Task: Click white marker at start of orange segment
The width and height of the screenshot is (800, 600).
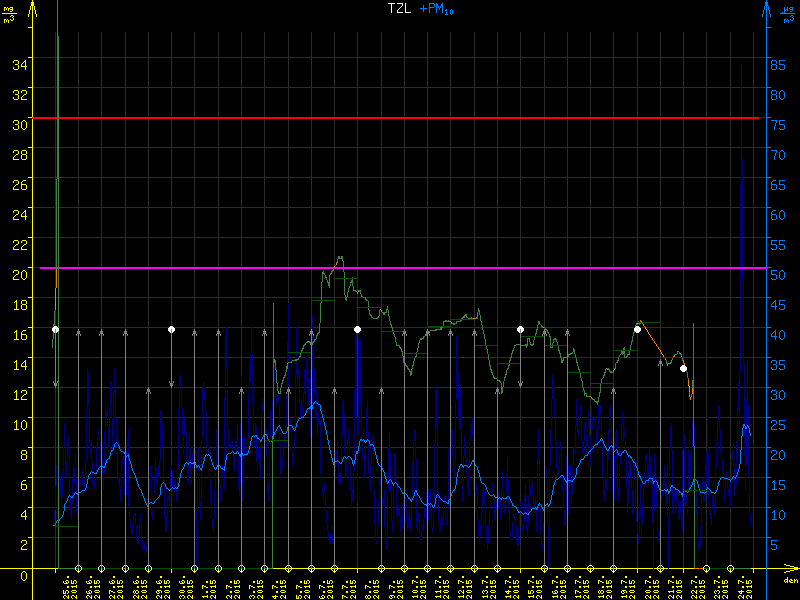Action: [637, 329]
